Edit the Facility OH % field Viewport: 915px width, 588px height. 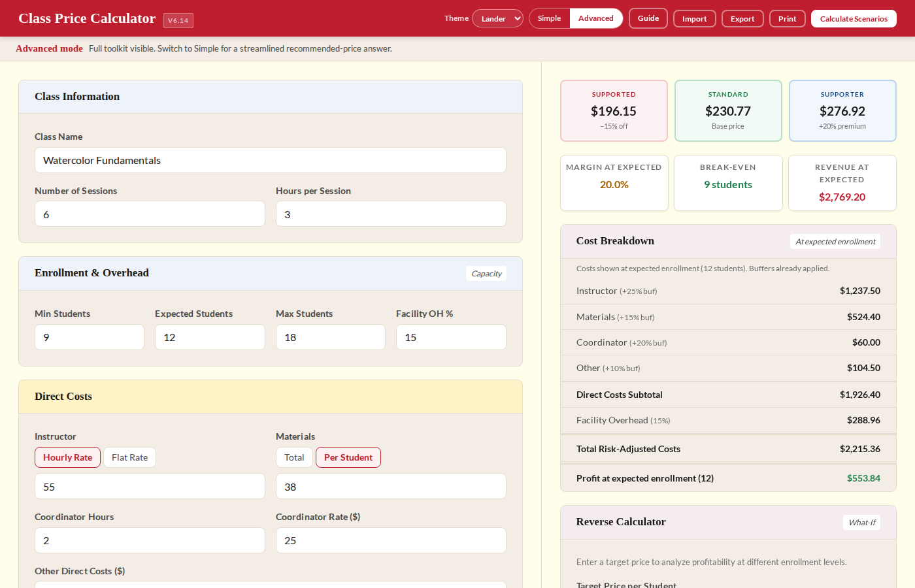451,337
